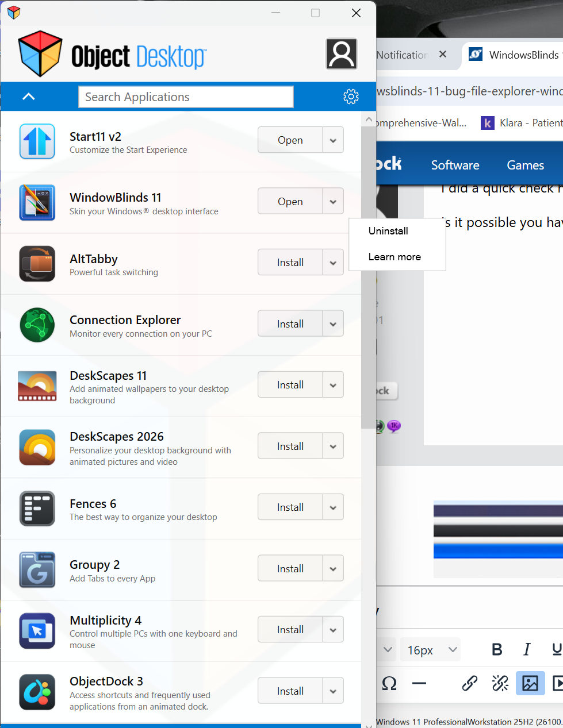Toggle italic in the browser editor
Screen dimensions: 563x728
click(x=527, y=649)
